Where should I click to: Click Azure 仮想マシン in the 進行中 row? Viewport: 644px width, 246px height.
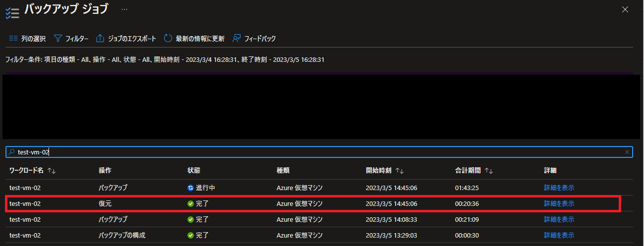299,188
